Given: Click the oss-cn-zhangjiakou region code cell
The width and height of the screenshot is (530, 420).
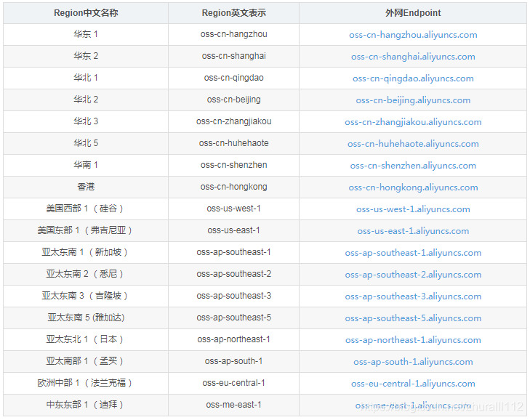Looking at the screenshot, I should 233,121.
